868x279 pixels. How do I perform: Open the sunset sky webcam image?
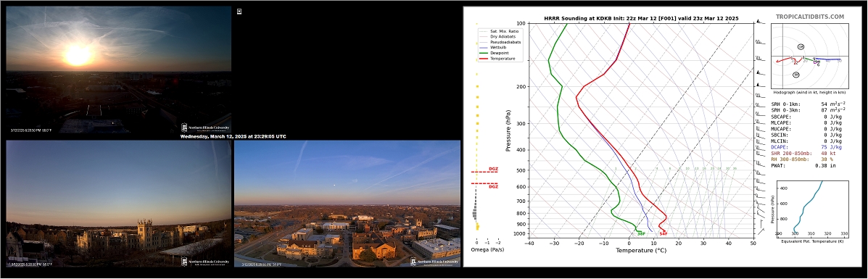(x=118, y=69)
